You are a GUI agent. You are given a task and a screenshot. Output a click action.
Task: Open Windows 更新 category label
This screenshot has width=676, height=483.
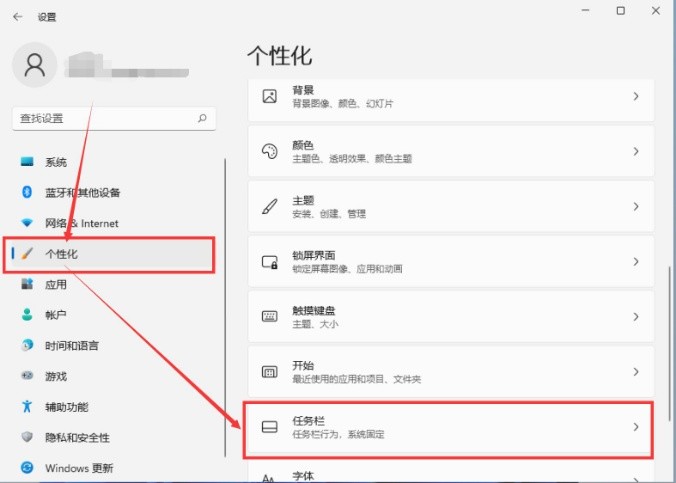click(79, 468)
